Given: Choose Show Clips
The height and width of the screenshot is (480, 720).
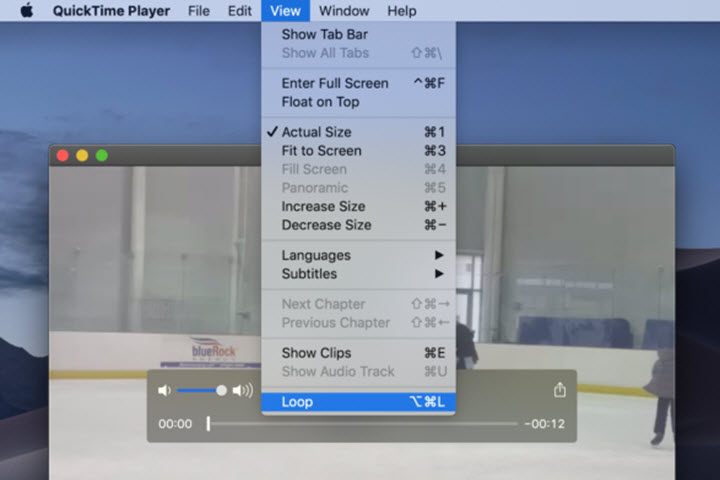Looking at the screenshot, I should [x=359, y=353].
